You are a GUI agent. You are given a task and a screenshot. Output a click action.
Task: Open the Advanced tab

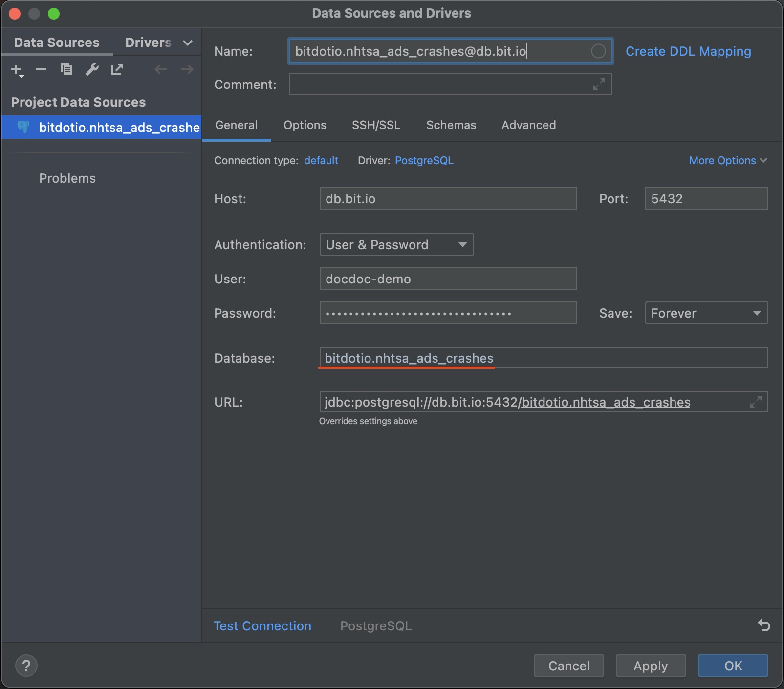[529, 125]
